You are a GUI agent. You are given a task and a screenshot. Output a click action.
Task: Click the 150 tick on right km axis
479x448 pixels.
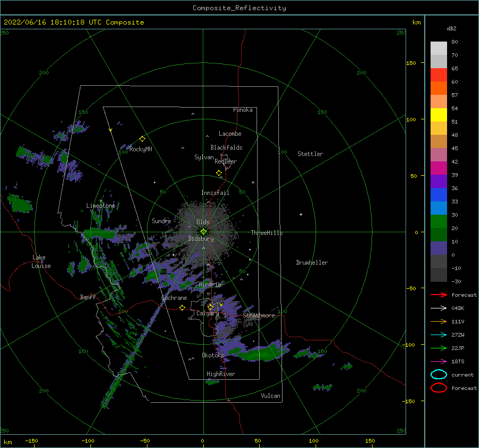point(411,63)
